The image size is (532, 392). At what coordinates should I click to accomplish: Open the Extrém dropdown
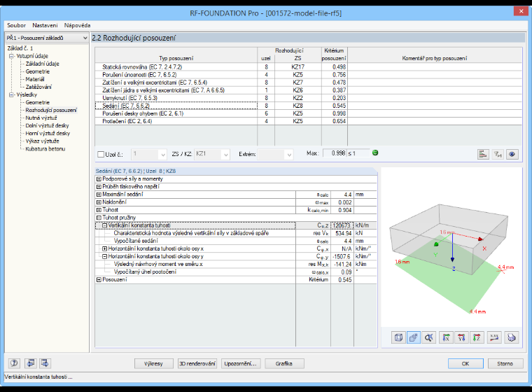288,155
